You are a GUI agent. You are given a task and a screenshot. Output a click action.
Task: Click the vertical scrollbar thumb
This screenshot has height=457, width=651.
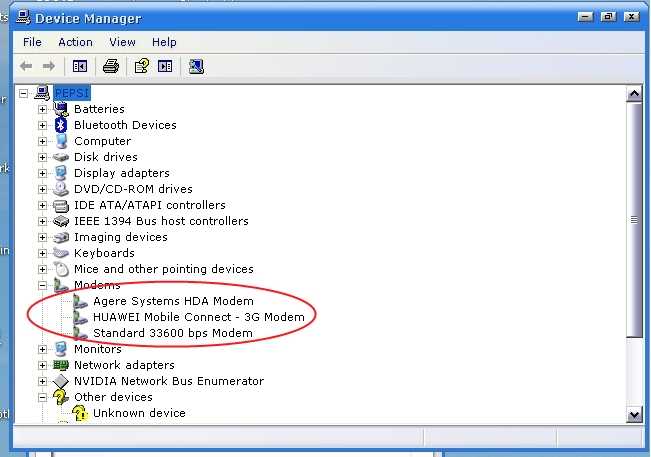click(x=634, y=220)
